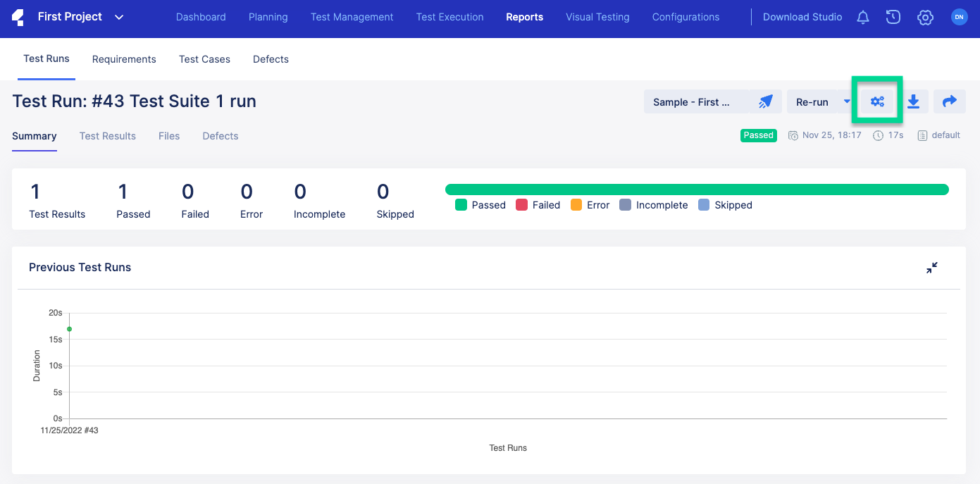Click the DN user avatar
This screenshot has height=484, width=980.
tap(959, 18)
